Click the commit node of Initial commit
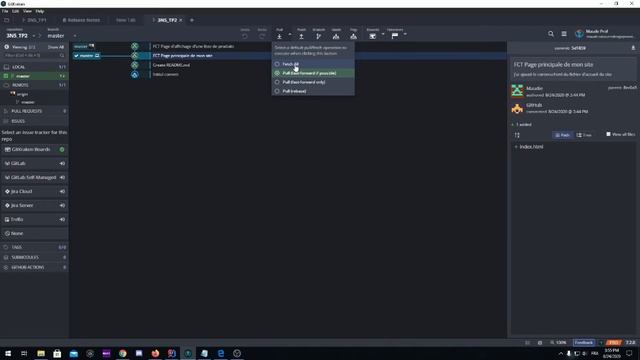The image size is (640, 360). (135, 74)
